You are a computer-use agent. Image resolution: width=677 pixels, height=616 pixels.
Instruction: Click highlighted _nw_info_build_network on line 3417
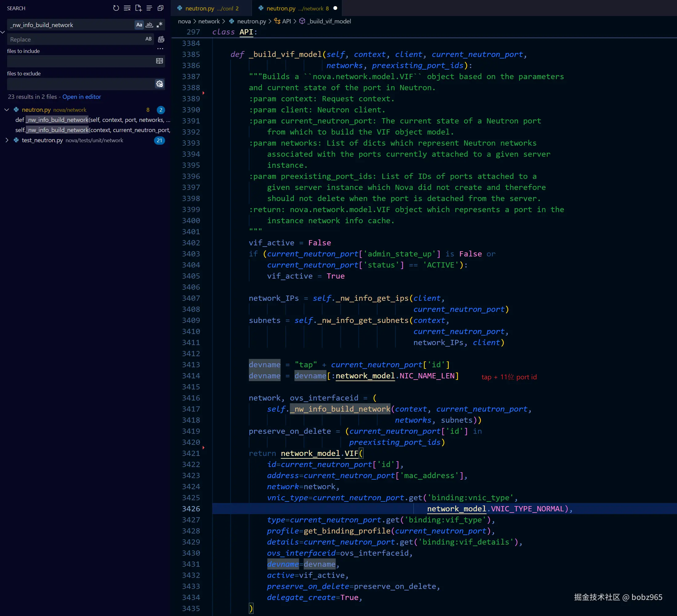[340, 409]
